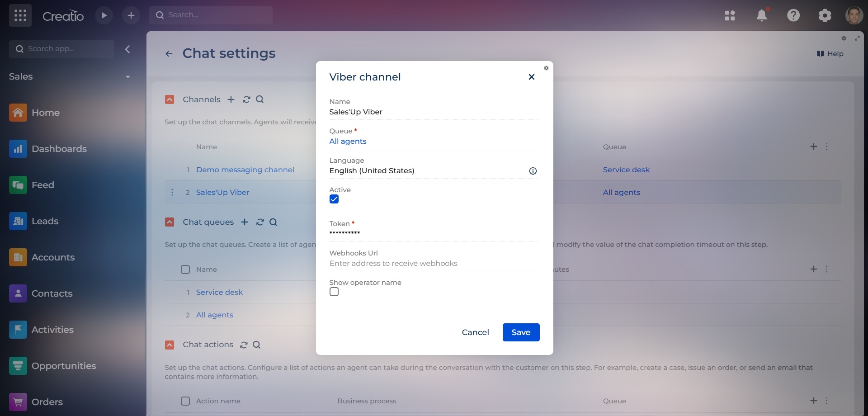This screenshot has height=416, width=868.
Task: Open Orders section
Action: pos(36,402)
